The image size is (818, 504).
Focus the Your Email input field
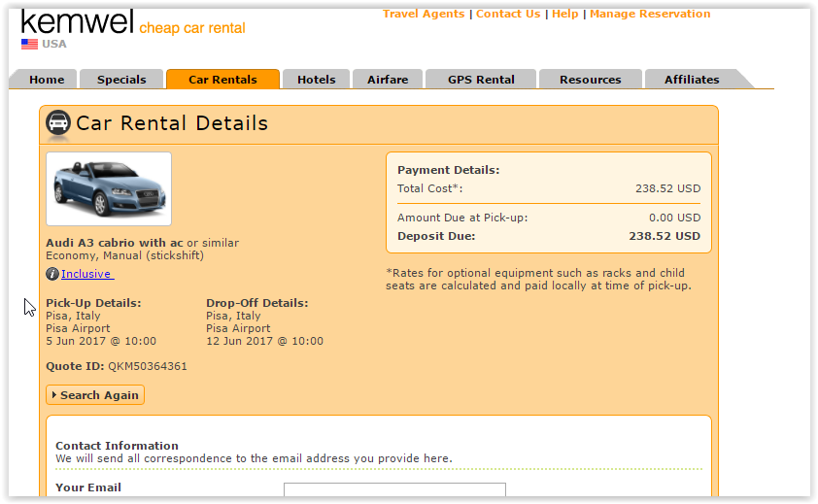point(394,489)
